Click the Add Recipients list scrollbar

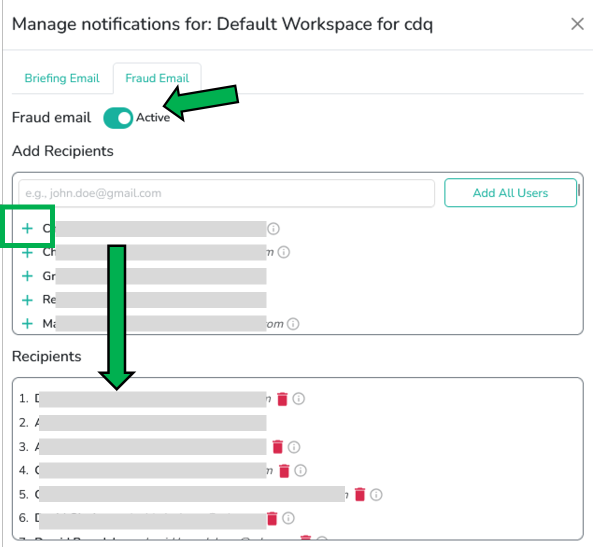pos(579,190)
